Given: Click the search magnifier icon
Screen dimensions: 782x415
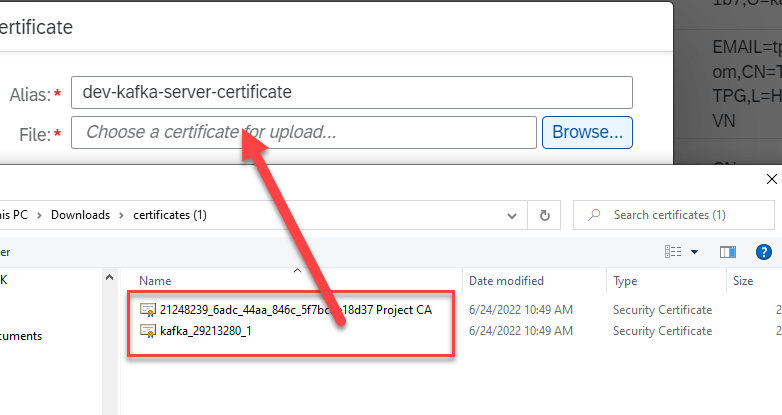Looking at the screenshot, I should (x=594, y=215).
